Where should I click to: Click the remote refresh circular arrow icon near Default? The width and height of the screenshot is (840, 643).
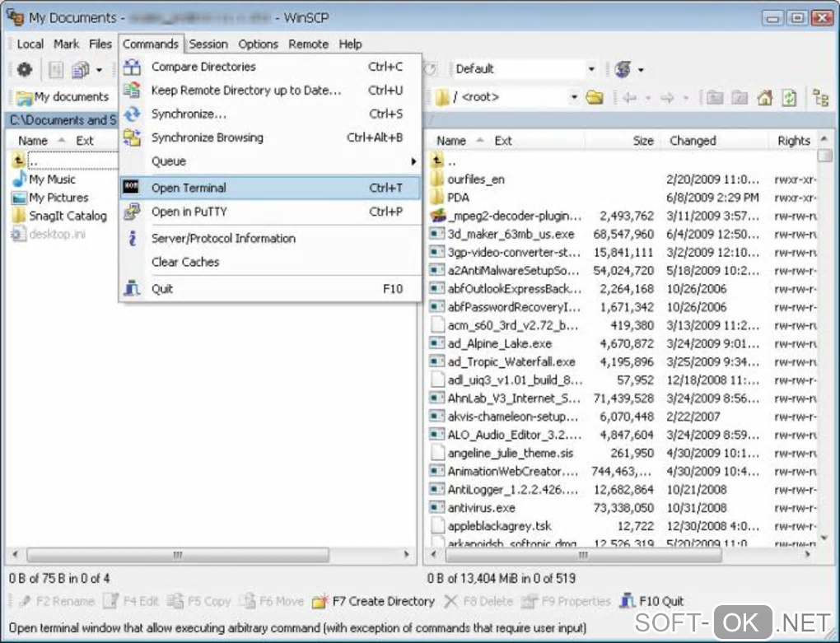pos(431,69)
